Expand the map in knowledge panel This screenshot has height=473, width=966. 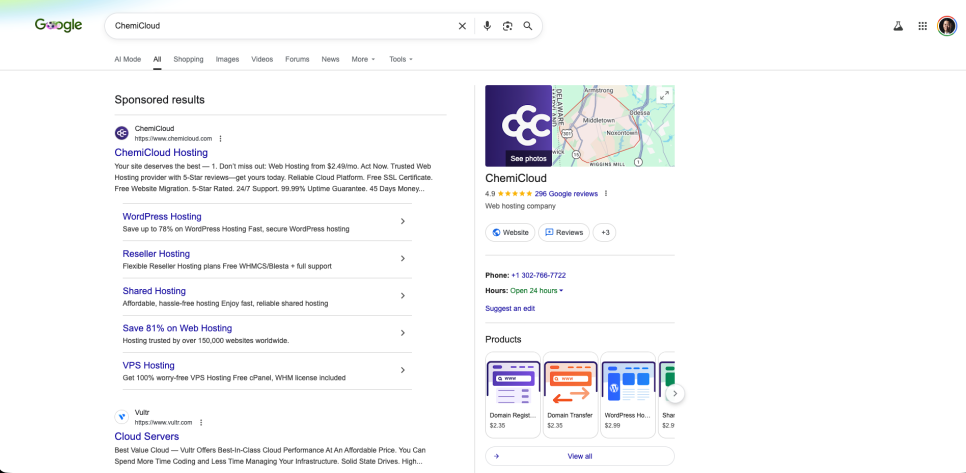point(664,95)
